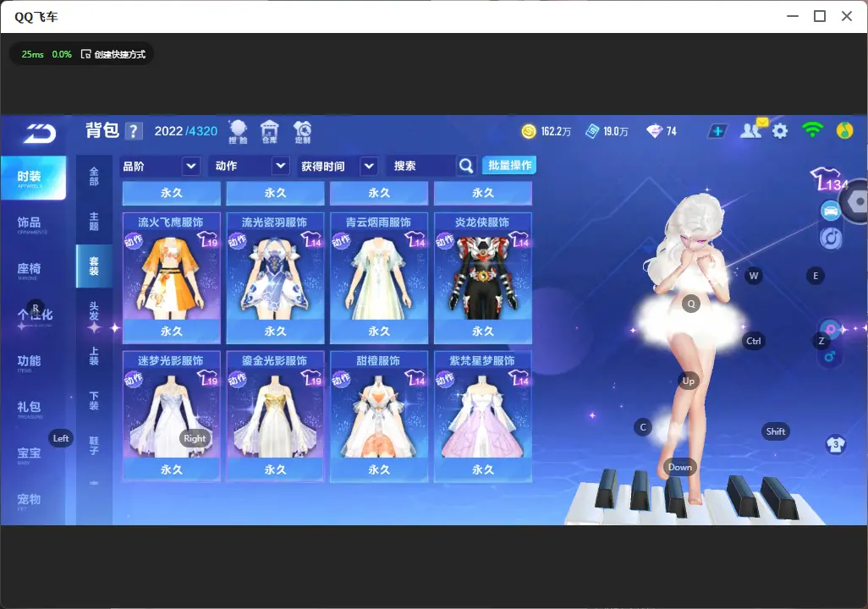Click the level 14 badge on 甜橙服饰
The height and width of the screenshot is (609, 868).
(x=415, y=378)
